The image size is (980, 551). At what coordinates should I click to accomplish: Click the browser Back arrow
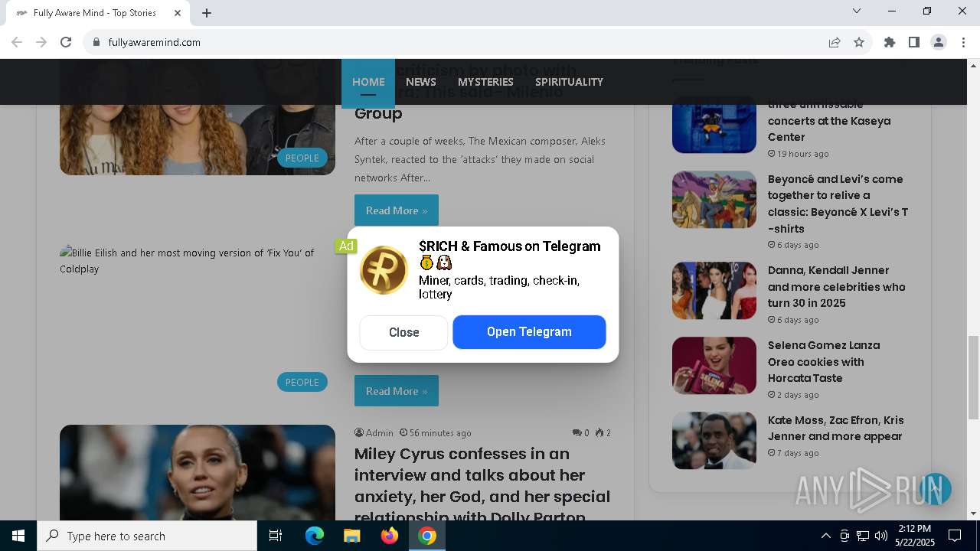coord(17,42)
